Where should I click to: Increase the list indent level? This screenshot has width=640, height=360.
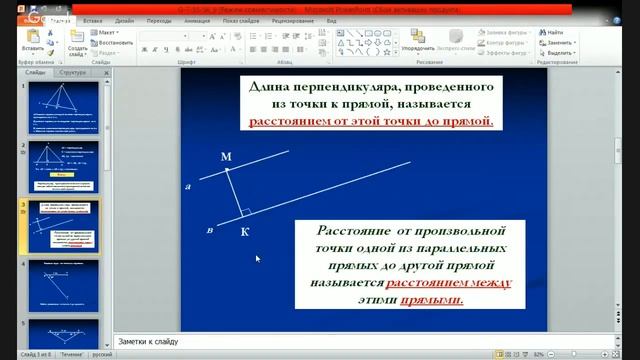tap(296, 37)
